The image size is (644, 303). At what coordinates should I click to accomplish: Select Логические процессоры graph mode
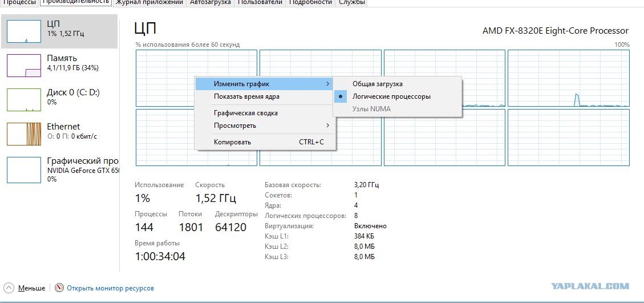(397, 96)
